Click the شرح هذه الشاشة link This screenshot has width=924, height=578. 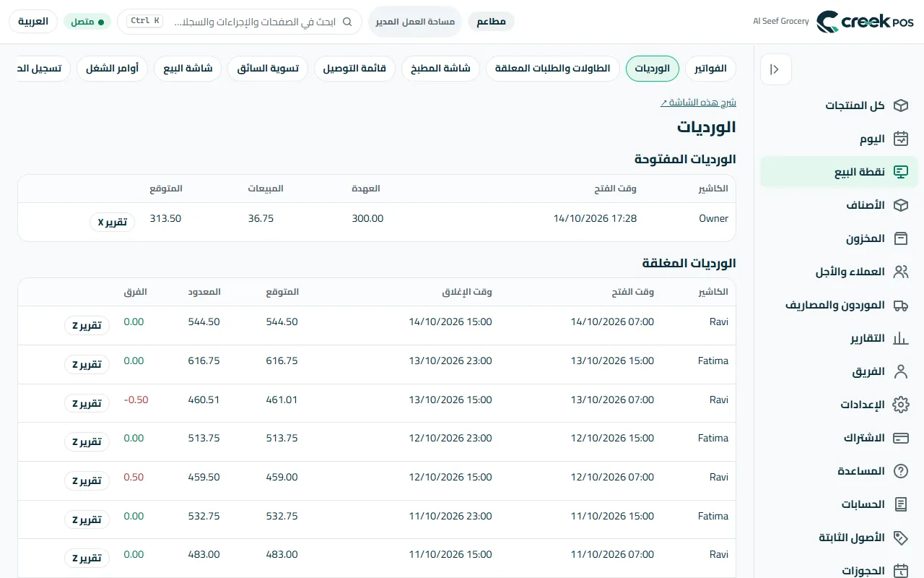pos(698,103)
